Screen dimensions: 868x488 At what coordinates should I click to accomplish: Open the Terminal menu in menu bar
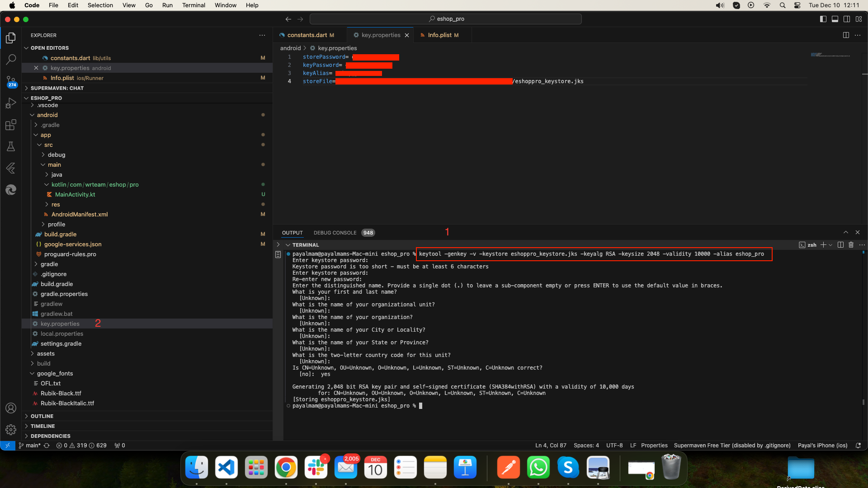193,5
